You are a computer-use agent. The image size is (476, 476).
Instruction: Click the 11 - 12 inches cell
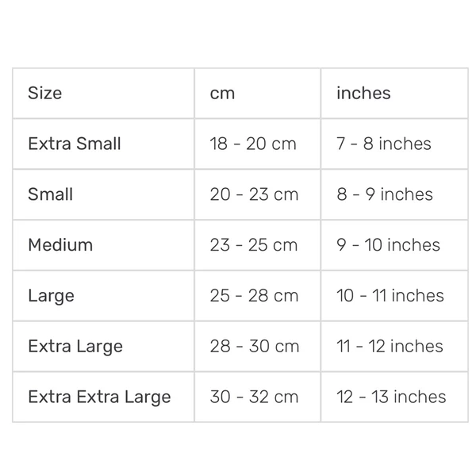(x=390, y=347)
